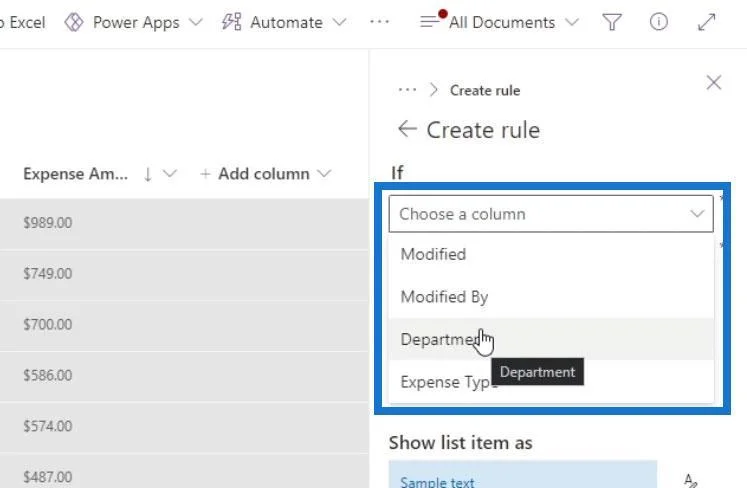Click the view list icon beside All Documents
Viewport: 747px width, 488px height.
[430, 21]
